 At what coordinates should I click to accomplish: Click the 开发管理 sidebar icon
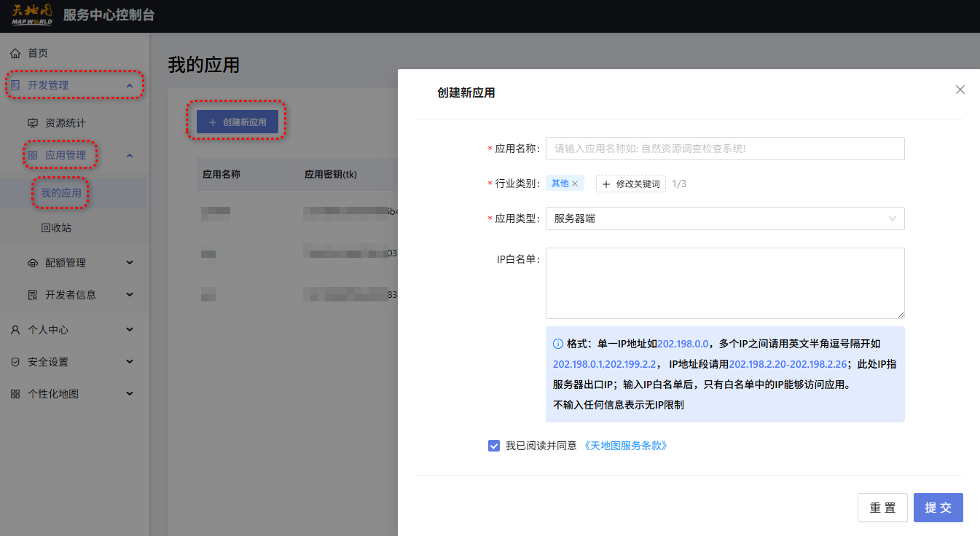pos(15,85)
